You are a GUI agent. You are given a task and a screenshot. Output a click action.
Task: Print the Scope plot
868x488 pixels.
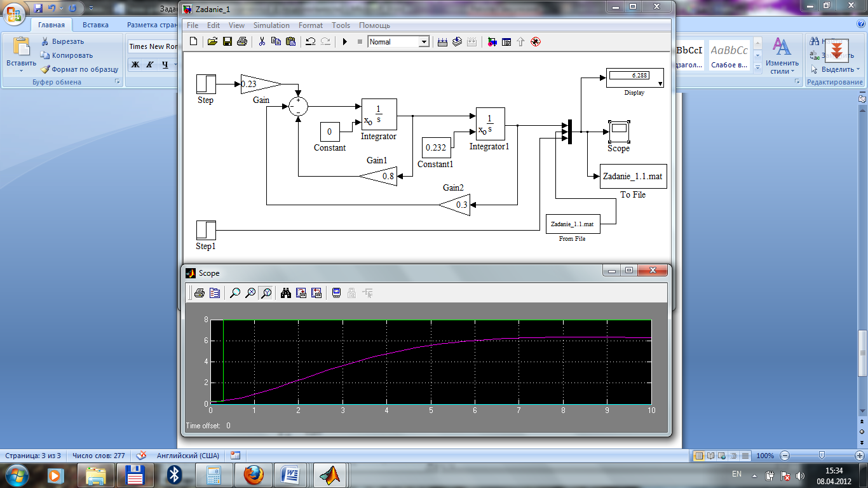pyautogui.click(x=200, y=293)
